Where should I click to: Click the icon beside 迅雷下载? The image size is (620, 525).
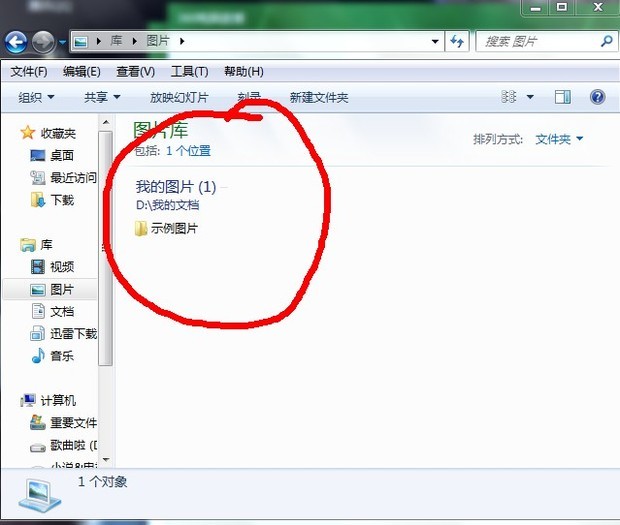pyautogui.click(x=38, y=334)
